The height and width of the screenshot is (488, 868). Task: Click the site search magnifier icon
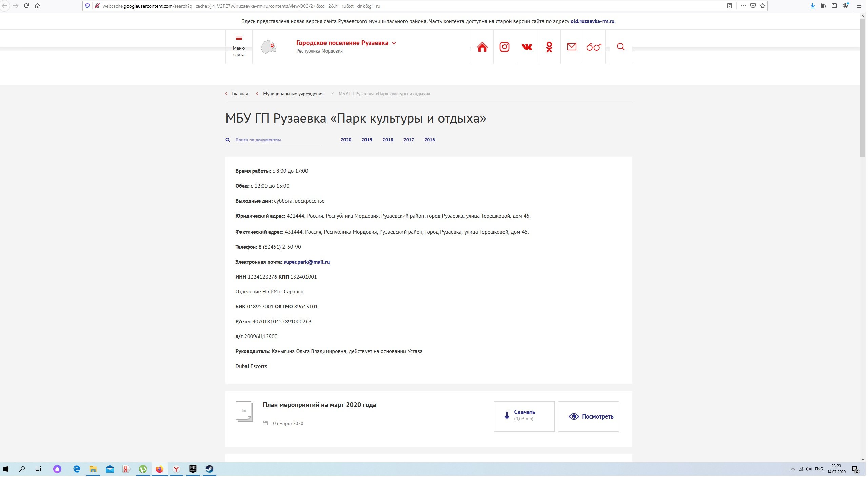[x=621, y=47]
